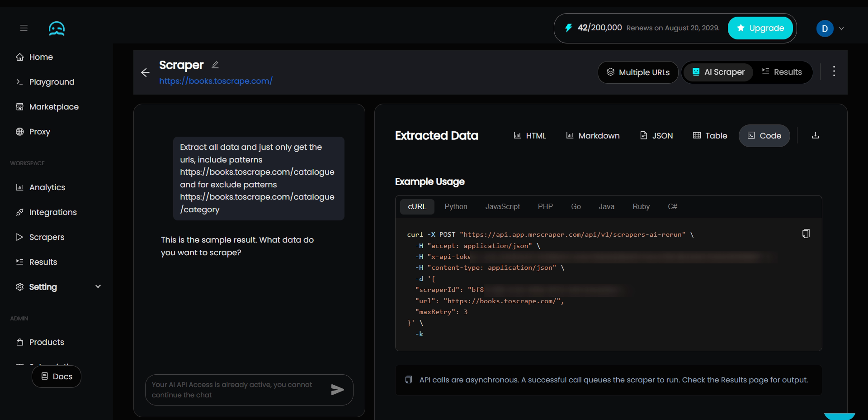
Task: Select the Code view tab
Action: (x=764, y=136)
